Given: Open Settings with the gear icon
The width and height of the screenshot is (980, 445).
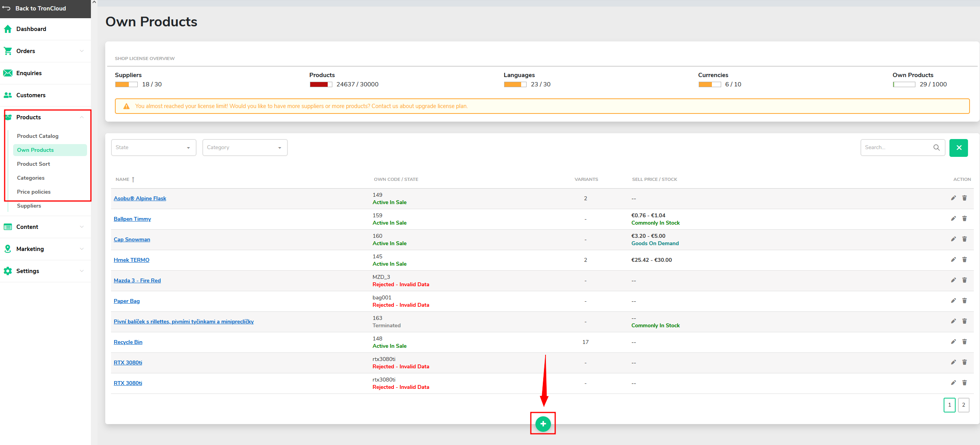Looking at the screenshot, I should [x=8, y=271].
